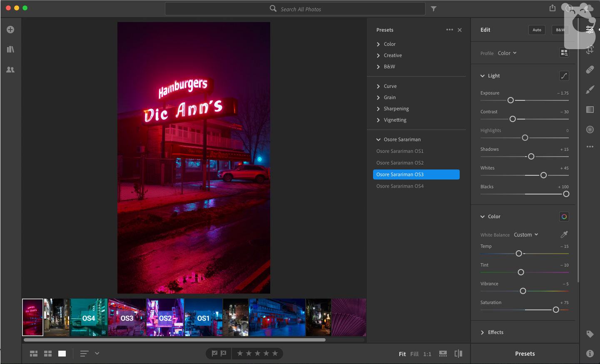600x364 pixels.
Task: Flag the photo as picked
Action: [214, 354]
